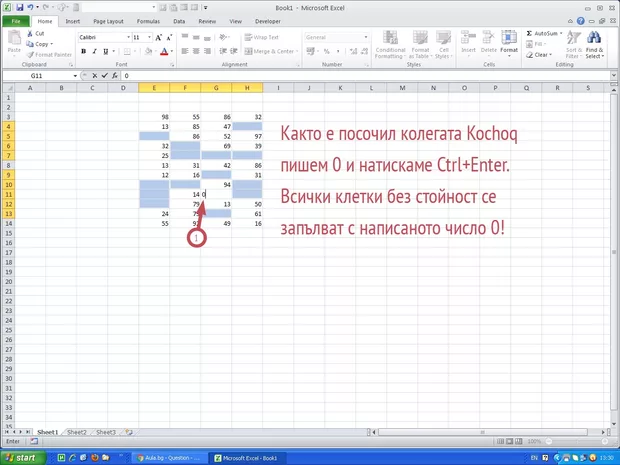Click the Paste button
Image resolution: width=620 pixels, height=465 pixels.
click(14, 43)
